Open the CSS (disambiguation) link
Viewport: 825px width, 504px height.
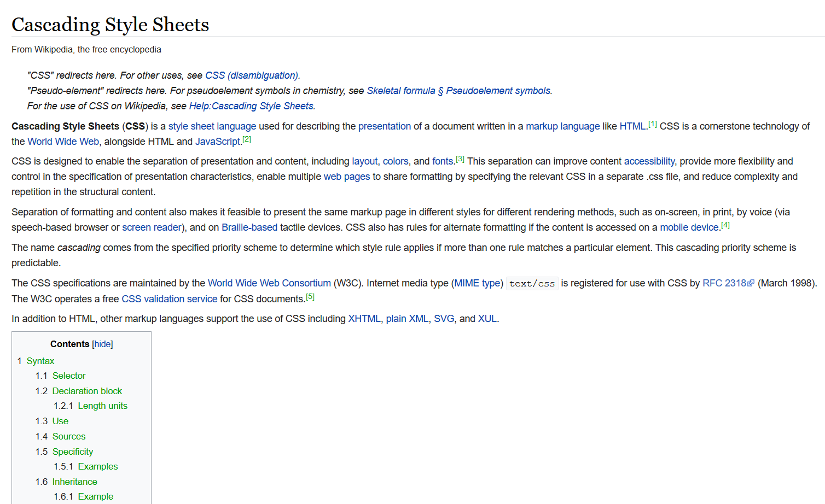[252, 75]
